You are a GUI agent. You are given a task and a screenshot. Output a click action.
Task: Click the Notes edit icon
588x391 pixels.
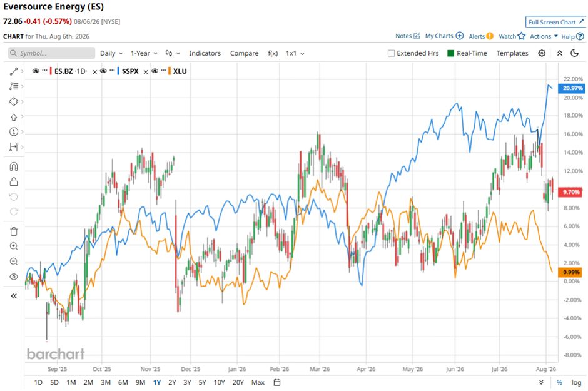[x=417, y=36]
